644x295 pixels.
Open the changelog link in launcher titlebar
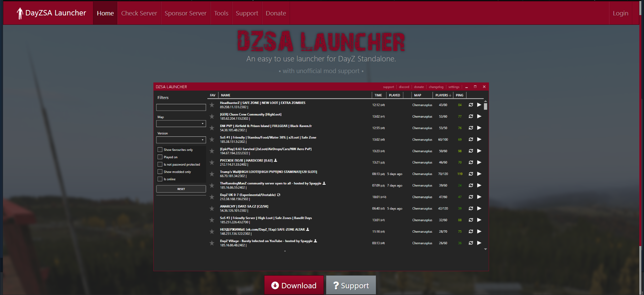(x=436, y=87)
